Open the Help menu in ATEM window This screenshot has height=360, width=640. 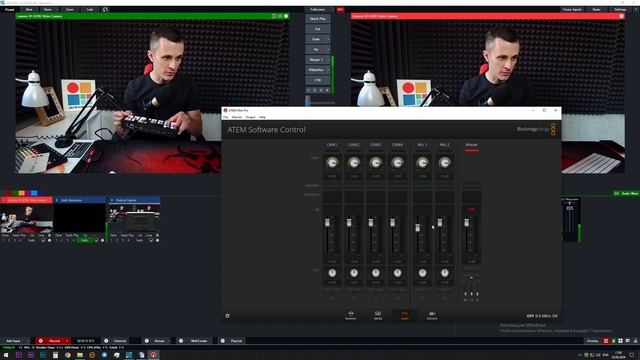coord(262,117)
